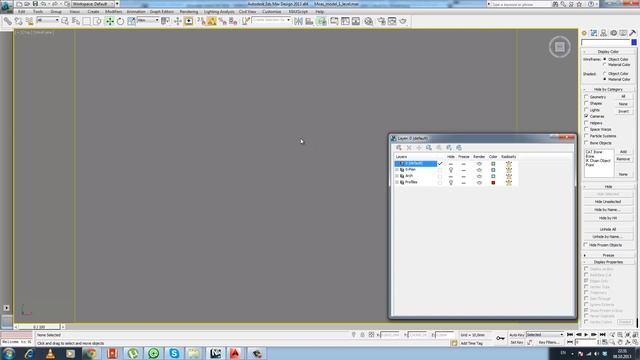This screenshot has width=640, height=360.
Task: Open the reference coordinate system dropdown
Action: (148, 20)
